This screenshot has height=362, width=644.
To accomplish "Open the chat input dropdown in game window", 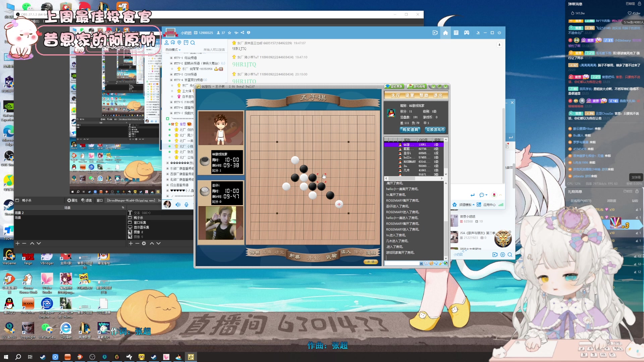I will click(x=421, y=263).
